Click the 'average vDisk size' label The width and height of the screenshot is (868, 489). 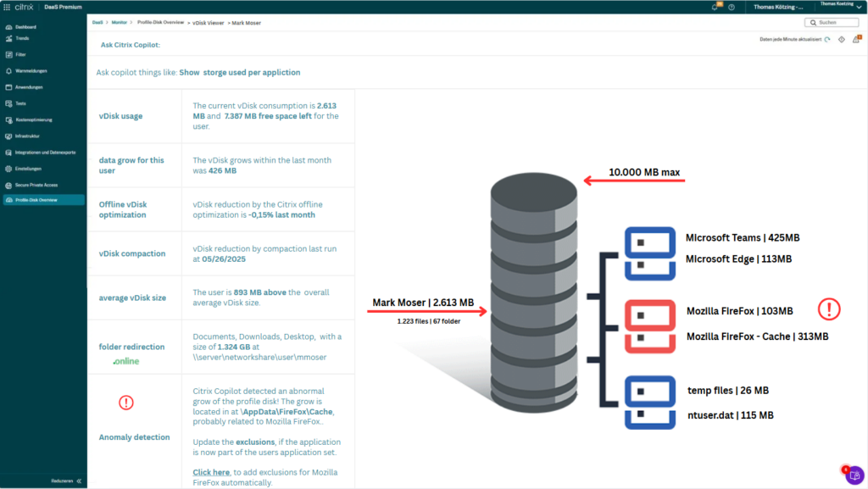click(132, 297)
